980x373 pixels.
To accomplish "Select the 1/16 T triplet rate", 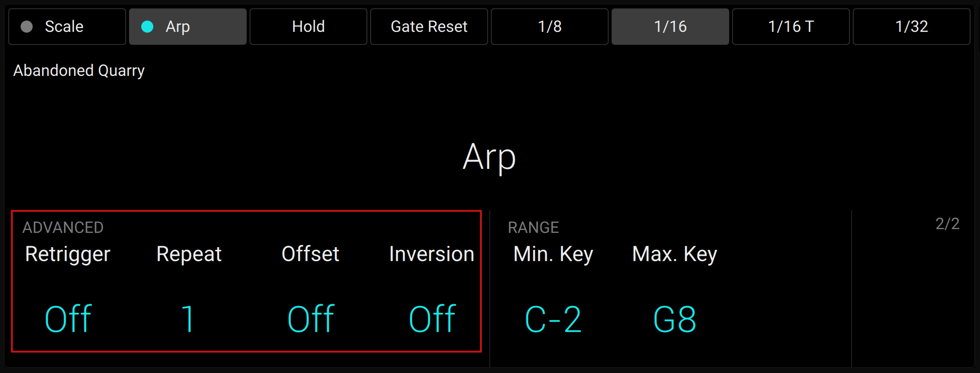I will coord(790,27).
